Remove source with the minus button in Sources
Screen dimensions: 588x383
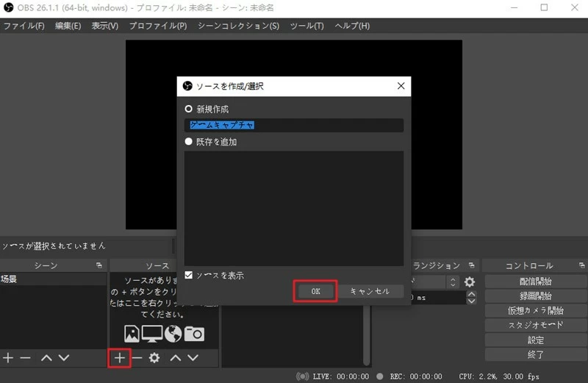pos(137,358)
